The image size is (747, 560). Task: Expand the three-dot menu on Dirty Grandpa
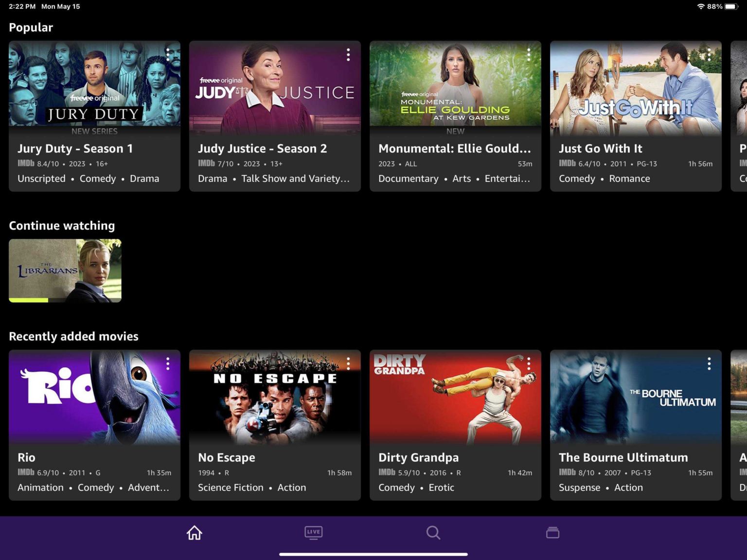(x=529, y=363)
